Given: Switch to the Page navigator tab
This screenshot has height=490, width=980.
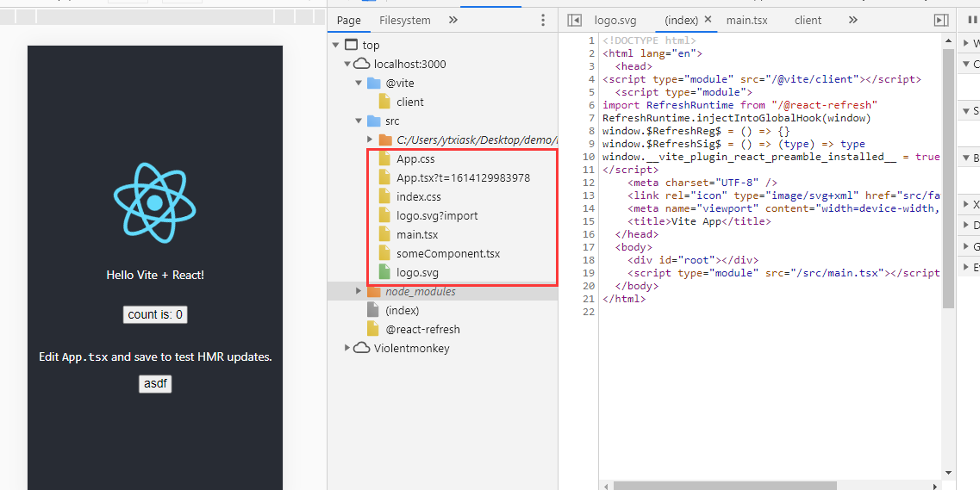Looking at the screenshot, I should tap(349, 20).
